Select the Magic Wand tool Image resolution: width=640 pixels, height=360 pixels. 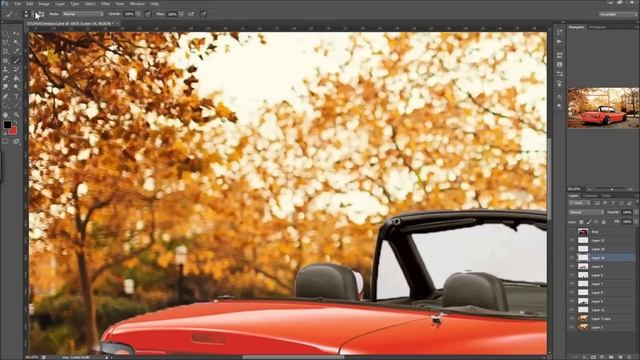pos(16,42)
